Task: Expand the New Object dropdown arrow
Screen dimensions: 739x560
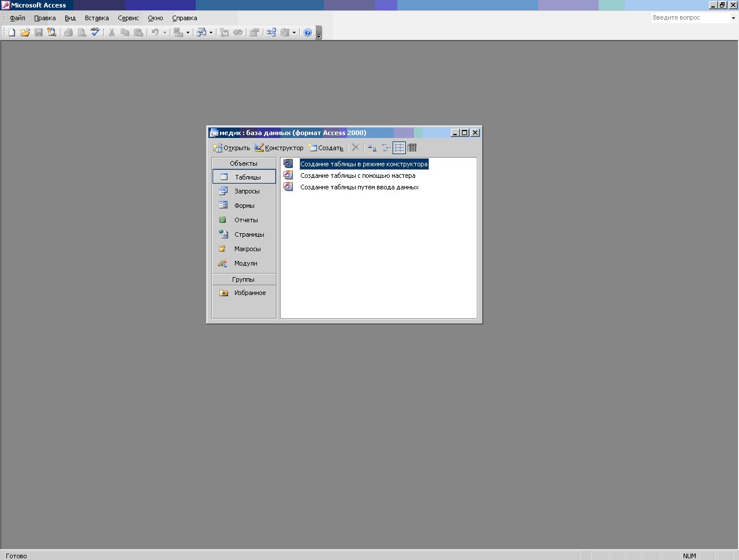Action: [x=294, y=33]
